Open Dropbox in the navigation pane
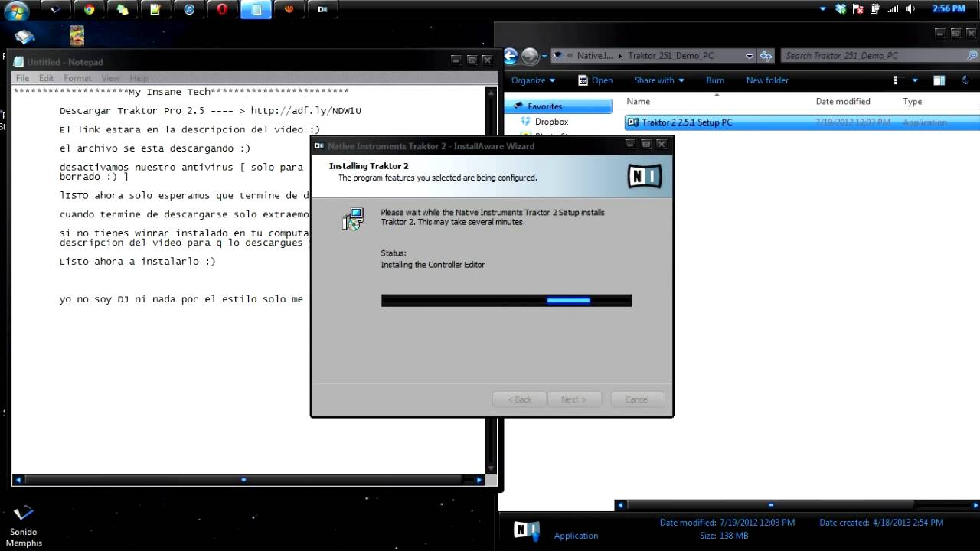Image resolution: width=980 pixels, height=551 pixels. tap(551, 122)
